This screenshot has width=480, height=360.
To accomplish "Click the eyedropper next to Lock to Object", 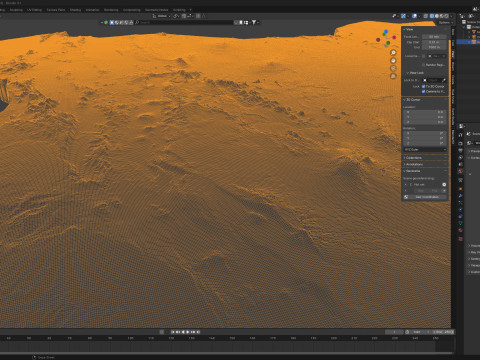I will tap(444, 80).
